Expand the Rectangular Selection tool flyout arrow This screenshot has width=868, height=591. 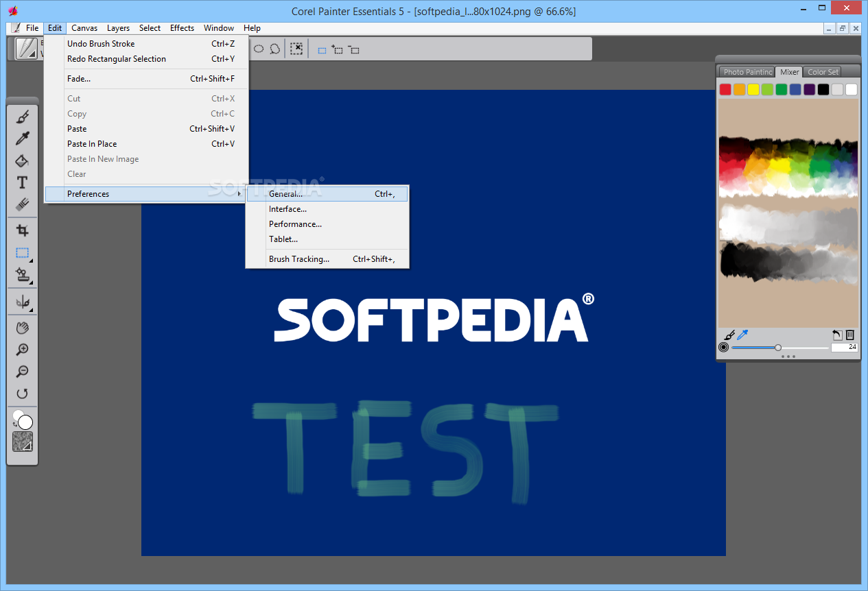point(30,261)
